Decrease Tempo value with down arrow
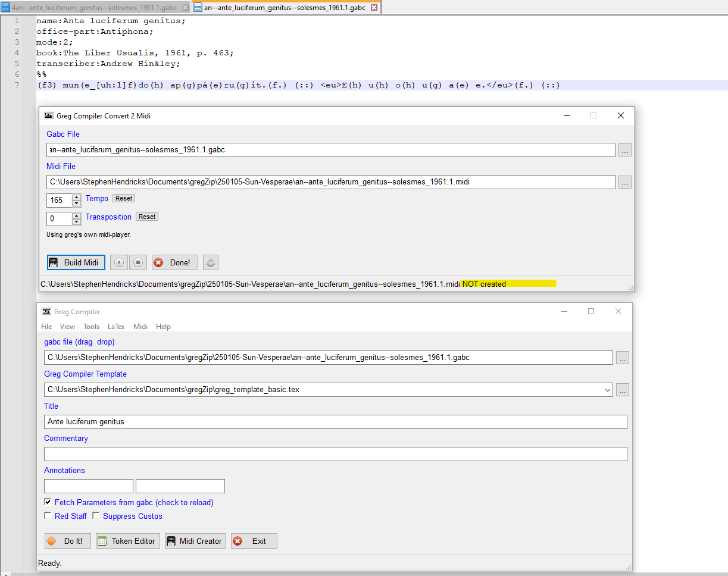 coord(76,204)
